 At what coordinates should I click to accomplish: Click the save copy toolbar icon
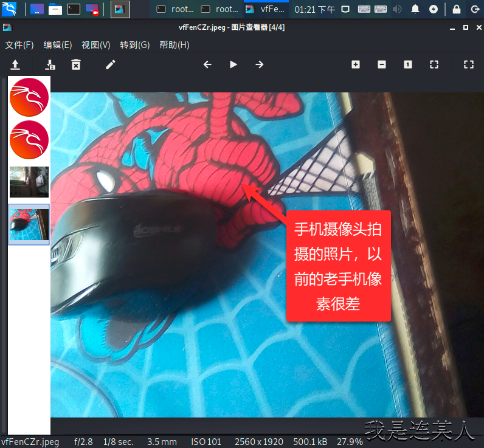pos(50,64)
